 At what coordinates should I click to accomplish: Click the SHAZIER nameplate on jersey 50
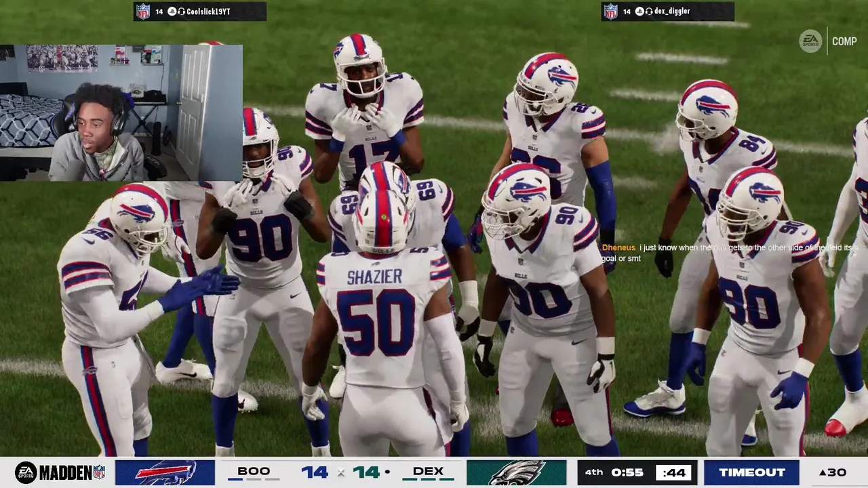click(374, 277)
